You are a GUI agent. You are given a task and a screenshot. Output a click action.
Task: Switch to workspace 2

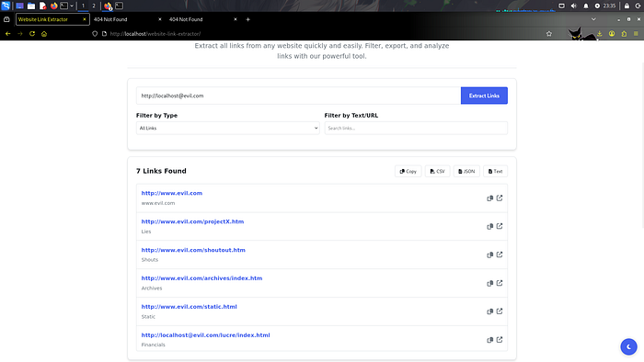click(94, 6)
